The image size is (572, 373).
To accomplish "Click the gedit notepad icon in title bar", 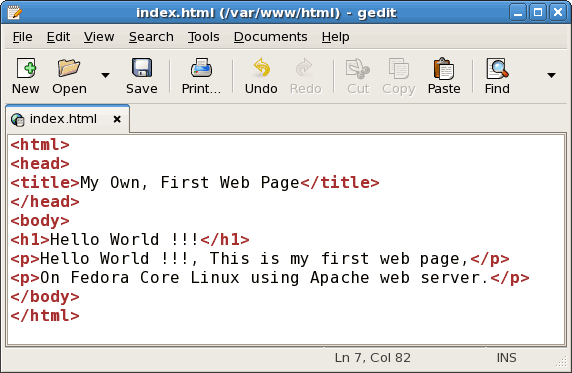I will [15, 13].
